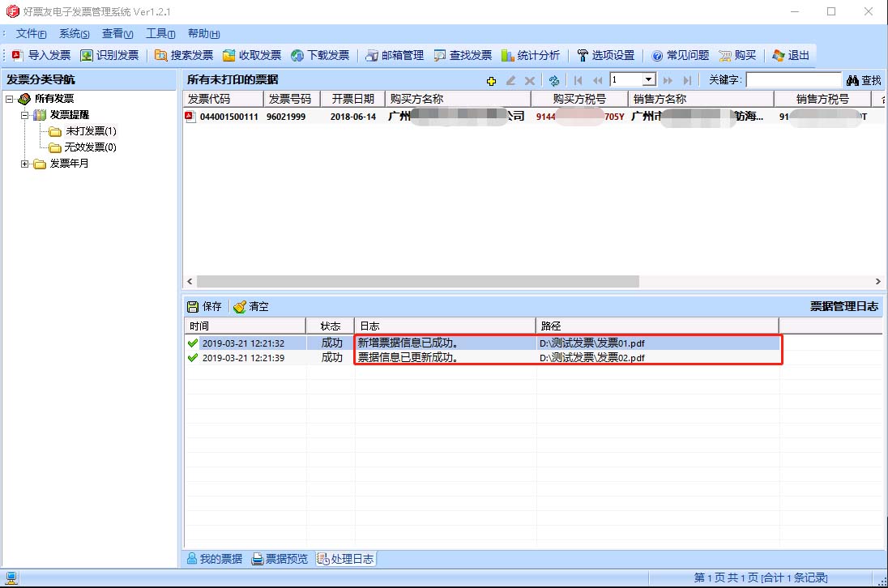The image size is (888, 588).
Task: Go to previous page icon
Action: click(x=597, y=80)
